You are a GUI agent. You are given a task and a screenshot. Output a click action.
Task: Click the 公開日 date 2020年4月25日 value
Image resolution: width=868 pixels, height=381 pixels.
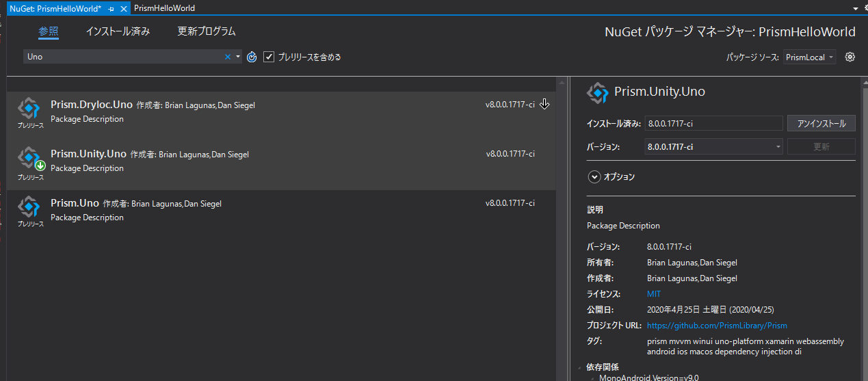point(711,310)
